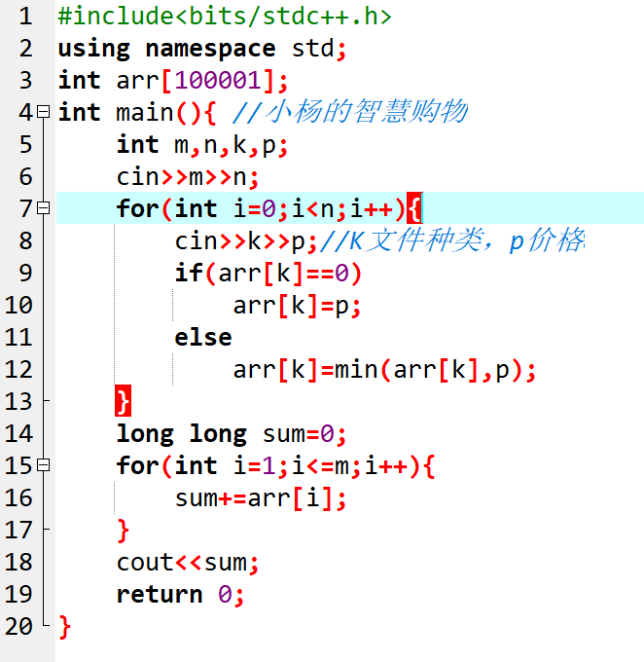Place cursor on the #include<bits/stdc++.h> line
Viewport: 644px width, 662px height.
coord(224,17)
